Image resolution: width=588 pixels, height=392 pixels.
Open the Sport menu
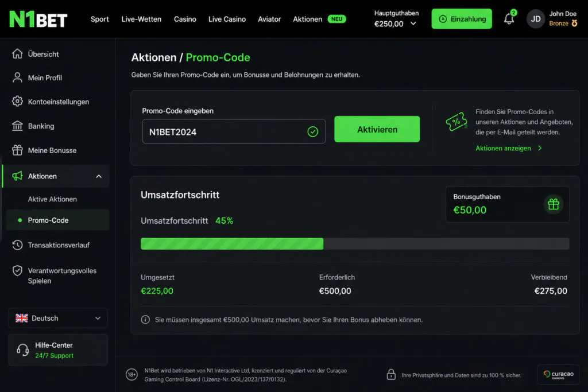coord(99,19)
